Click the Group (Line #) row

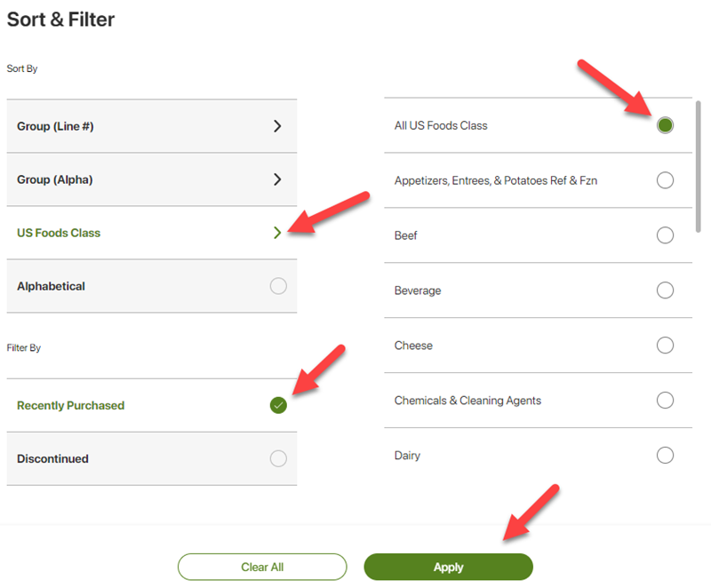point(151,126)
